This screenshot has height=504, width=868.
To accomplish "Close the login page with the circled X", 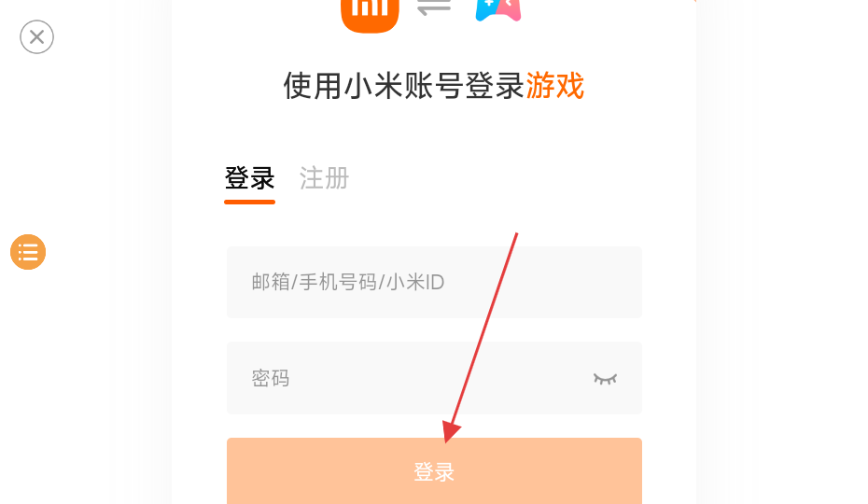I will (x=36, y=37).
